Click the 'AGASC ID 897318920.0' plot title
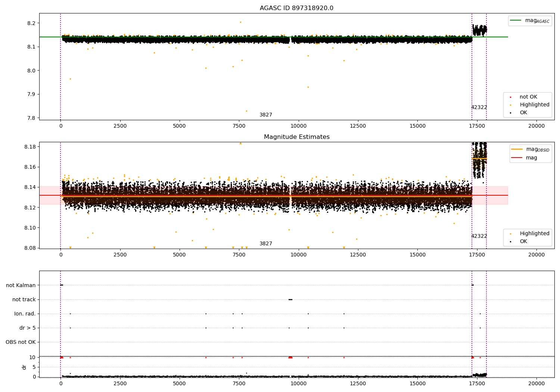 tap(296, 8)
